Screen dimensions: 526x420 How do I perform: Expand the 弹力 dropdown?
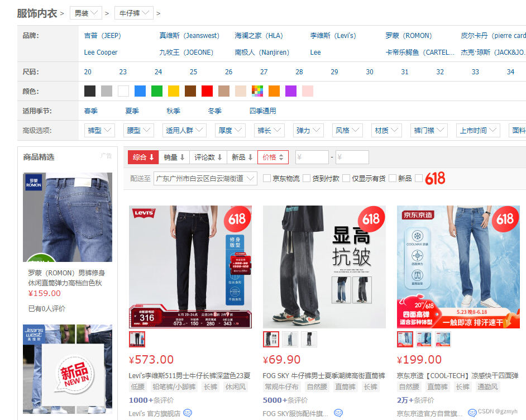(308, 131)
